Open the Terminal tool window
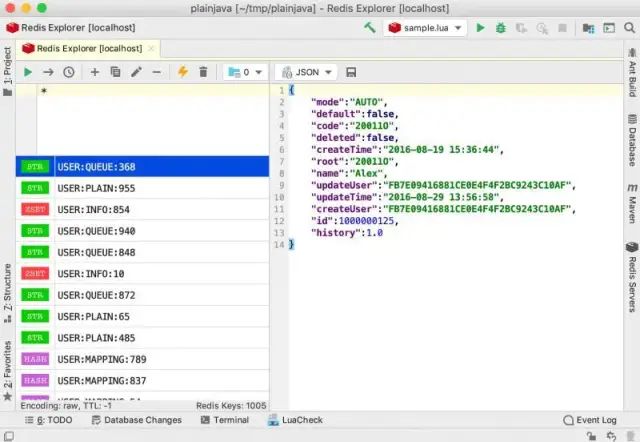 (225, 420)
